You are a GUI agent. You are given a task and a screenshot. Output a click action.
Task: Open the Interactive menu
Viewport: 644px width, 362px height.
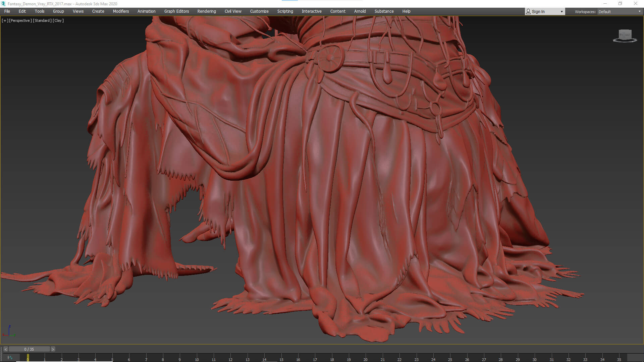pos(312,11)
